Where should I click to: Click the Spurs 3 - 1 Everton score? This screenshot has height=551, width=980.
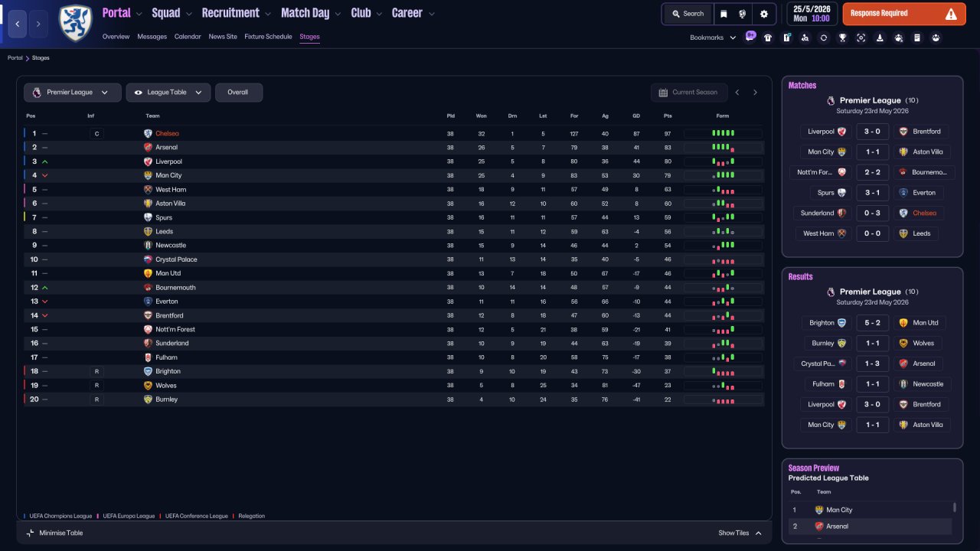(x=871, y=193)
